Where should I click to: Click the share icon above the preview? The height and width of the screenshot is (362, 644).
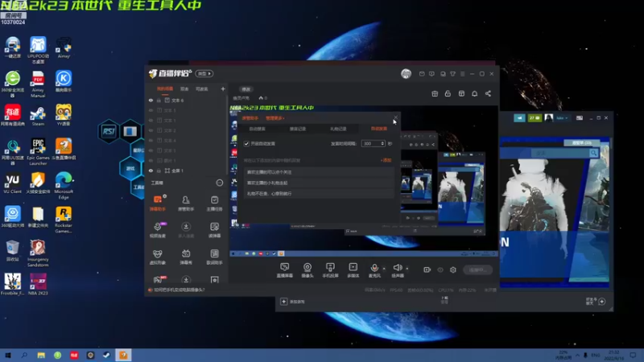(x=488, y=93)
